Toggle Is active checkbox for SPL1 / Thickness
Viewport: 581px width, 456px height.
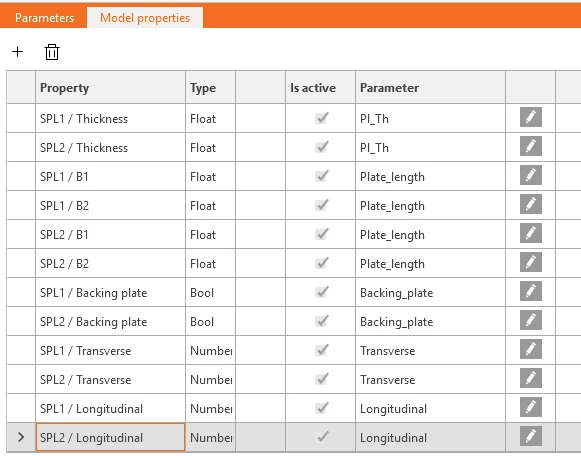coord(322,118)
